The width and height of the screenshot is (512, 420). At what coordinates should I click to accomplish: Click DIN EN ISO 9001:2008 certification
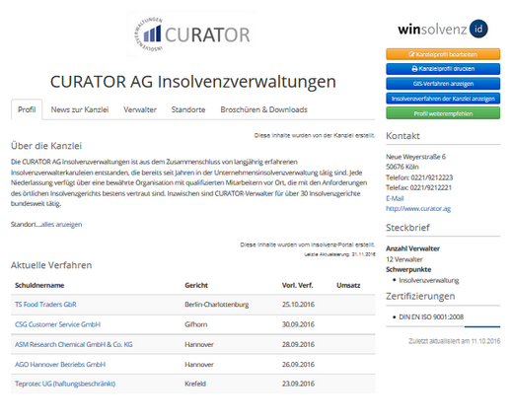coord(431,316)
